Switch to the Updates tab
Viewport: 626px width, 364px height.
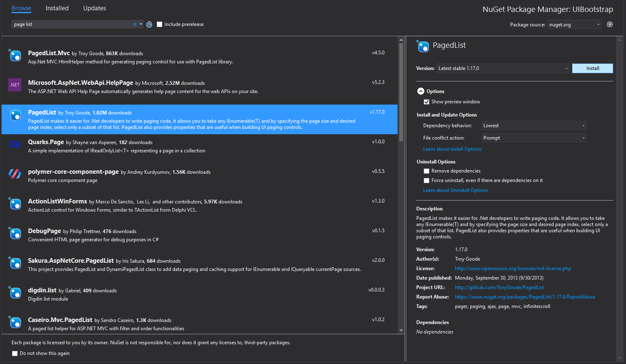pyautogui.click(x=94, y=8)
